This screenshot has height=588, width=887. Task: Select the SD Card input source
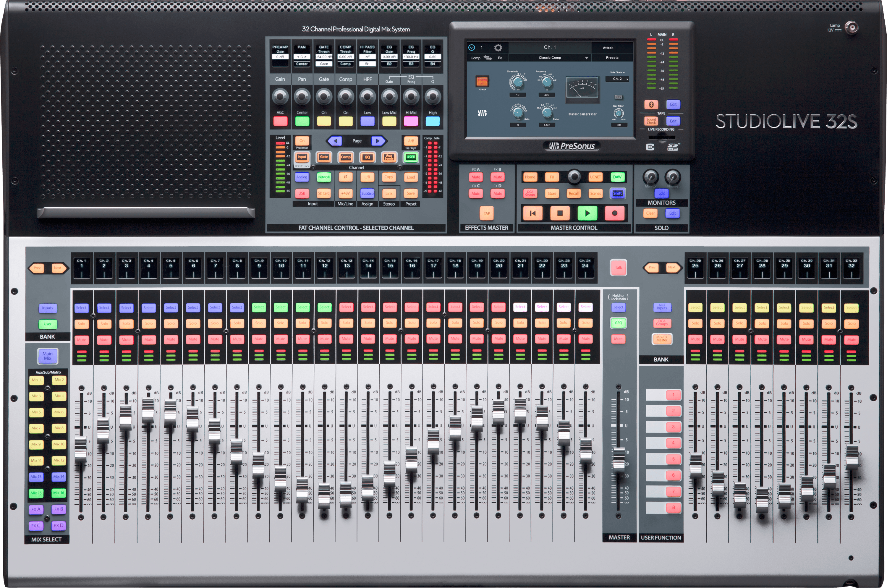coord(324,194)
